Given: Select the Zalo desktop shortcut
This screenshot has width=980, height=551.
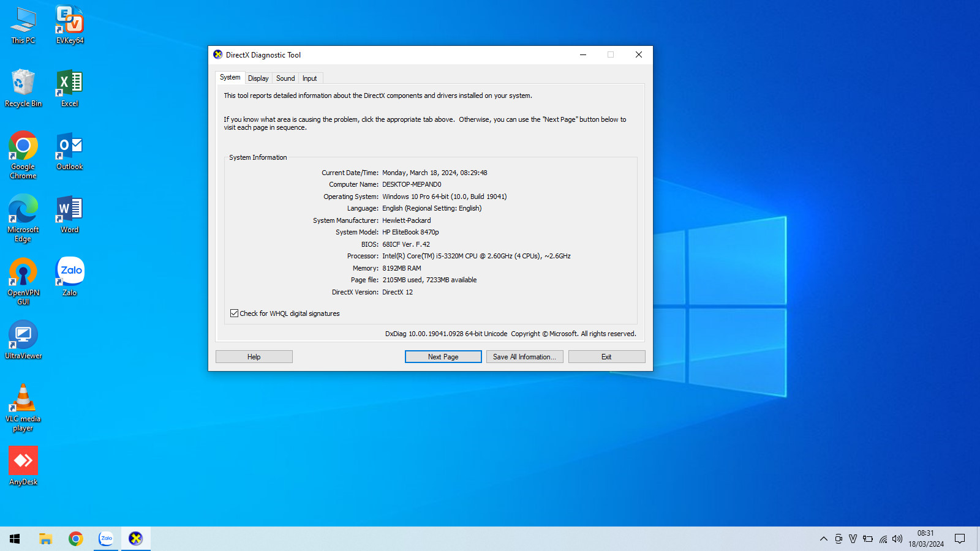Looking at the screenshot, I should (70, 278).
